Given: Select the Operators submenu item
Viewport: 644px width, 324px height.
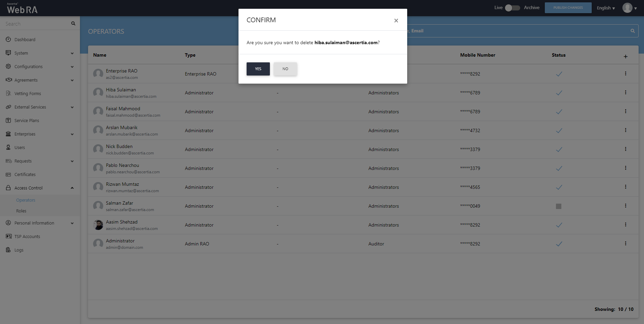Looking at the screenshot, I should coord(26,200).
